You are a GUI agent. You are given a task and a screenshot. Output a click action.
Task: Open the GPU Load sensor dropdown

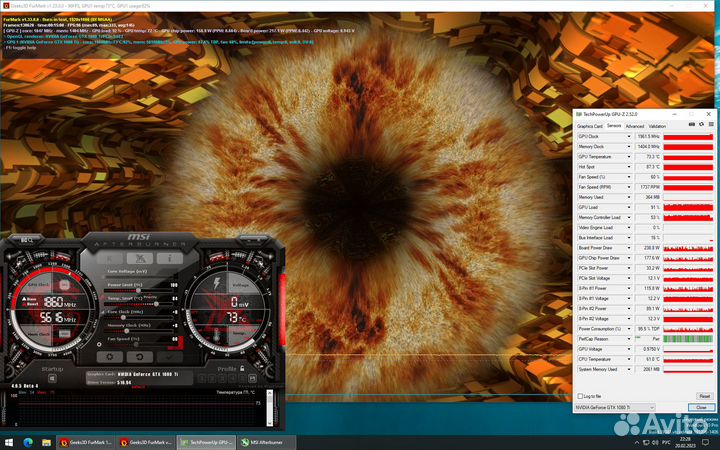[x=629, y=207]
